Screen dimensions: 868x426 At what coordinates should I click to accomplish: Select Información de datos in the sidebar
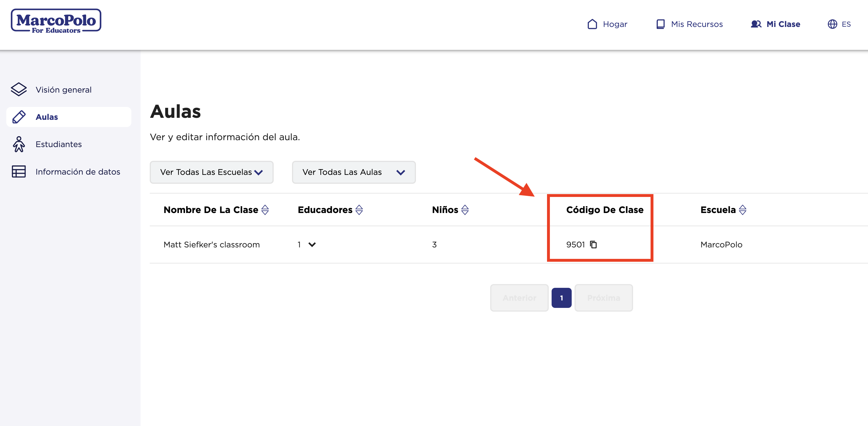(x=69, y=171)
